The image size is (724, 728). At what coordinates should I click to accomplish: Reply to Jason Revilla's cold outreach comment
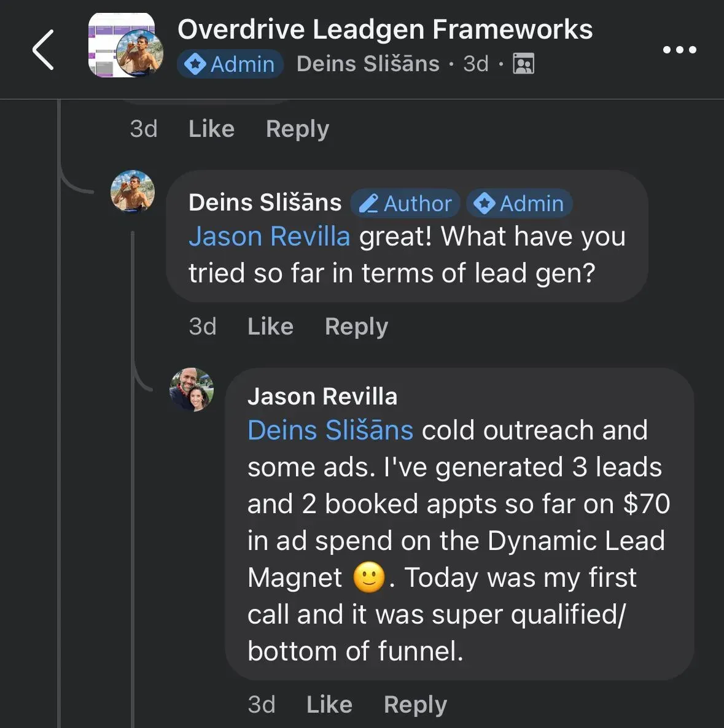(415, 705)
